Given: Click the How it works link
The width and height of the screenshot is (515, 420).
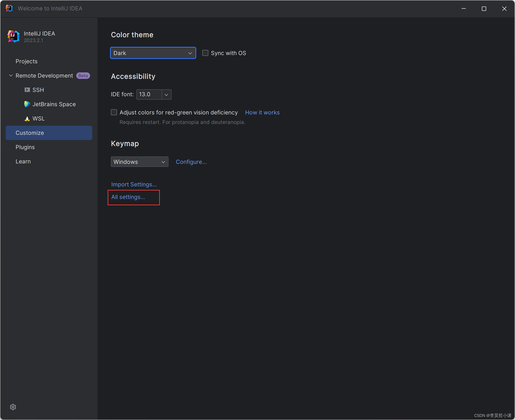Looking at the screenshot, I should pos(262,112).
